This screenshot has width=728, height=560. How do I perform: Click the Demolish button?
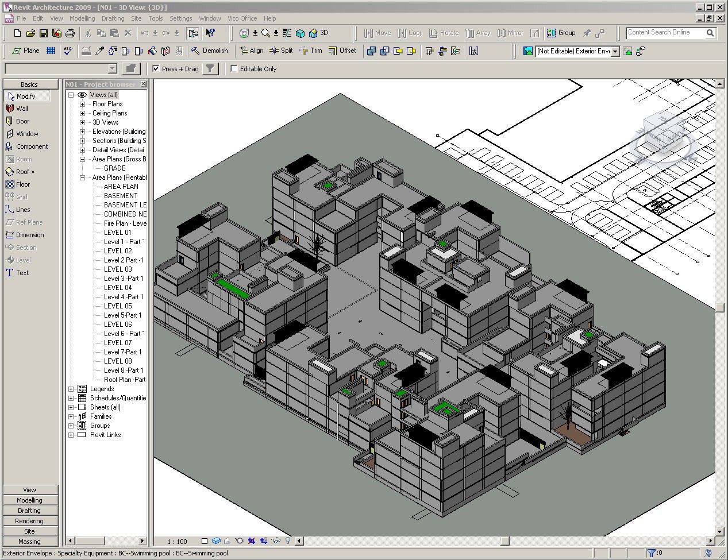point(210,51)
